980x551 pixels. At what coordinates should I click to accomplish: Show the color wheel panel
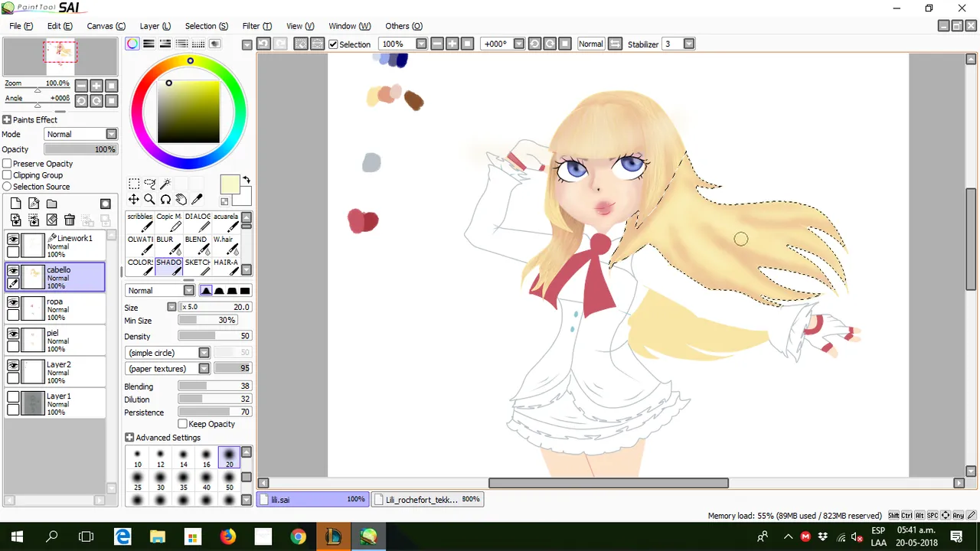132,44
